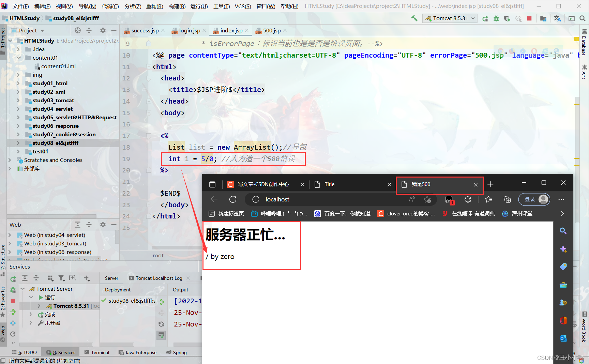Go back in the browser window
Viewport: 589px width, 364px height.
point(214,199)
